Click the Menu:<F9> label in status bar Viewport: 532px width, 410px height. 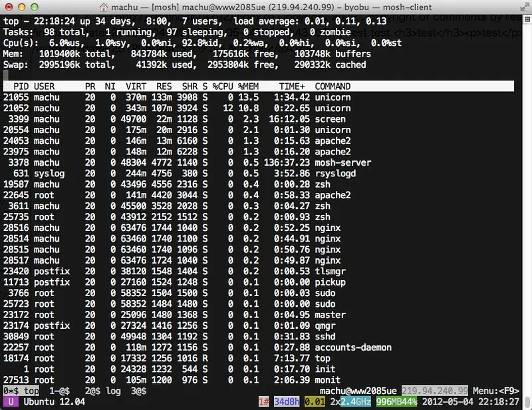495,391
